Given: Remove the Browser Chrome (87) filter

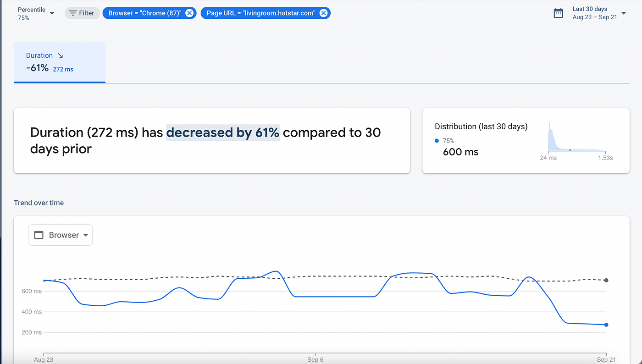Looking at the screenshot, I should click(x=189, y=13).
